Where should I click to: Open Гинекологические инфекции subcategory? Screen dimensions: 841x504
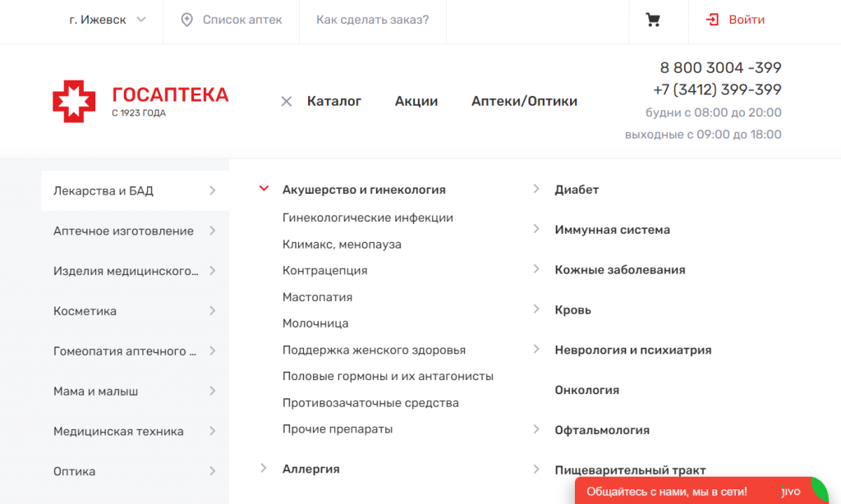[x=367, y=218]
